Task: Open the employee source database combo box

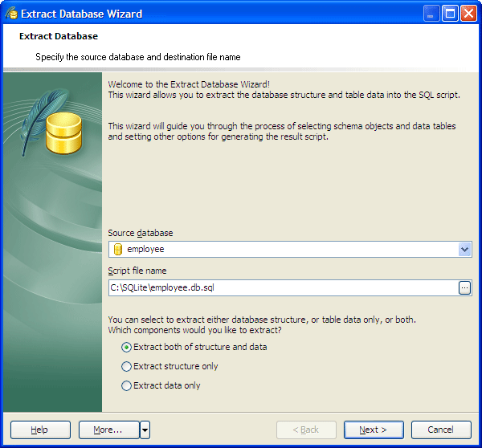Action: (290, 249)
